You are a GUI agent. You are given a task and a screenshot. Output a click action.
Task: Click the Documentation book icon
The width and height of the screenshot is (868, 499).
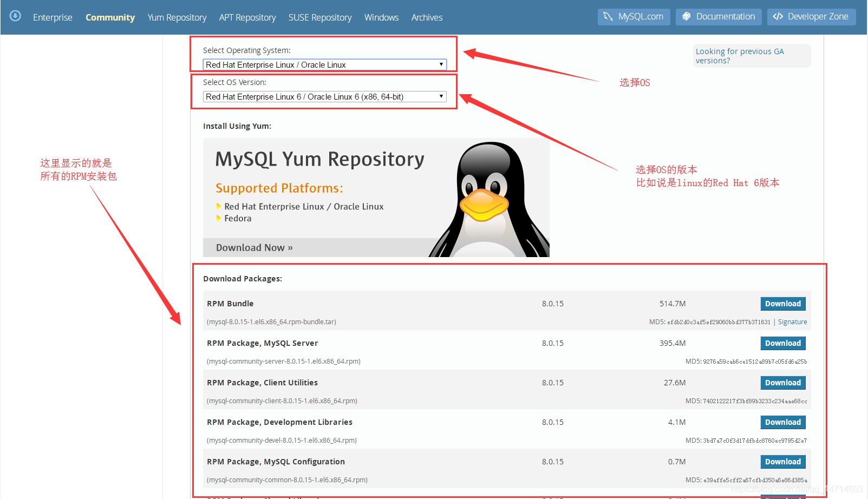click(x=687, y=17)
